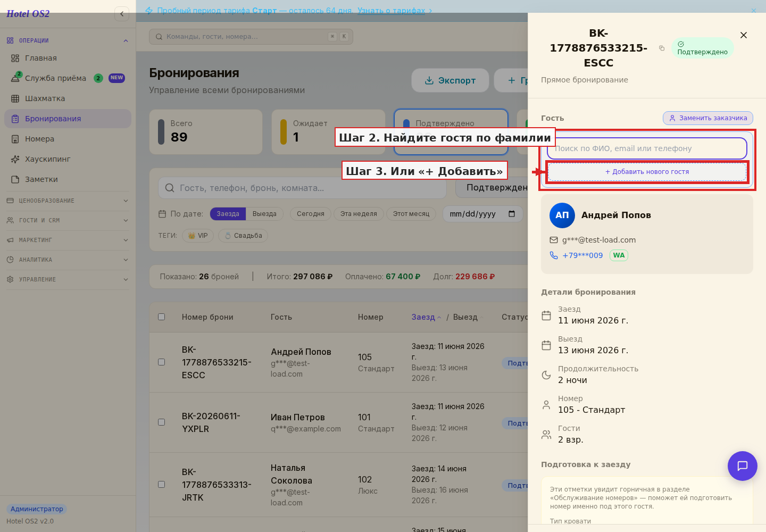The width and height of the screenshot is (766, 532).
Task: Filter bookings by Сегодня
Action: point(311,214)
